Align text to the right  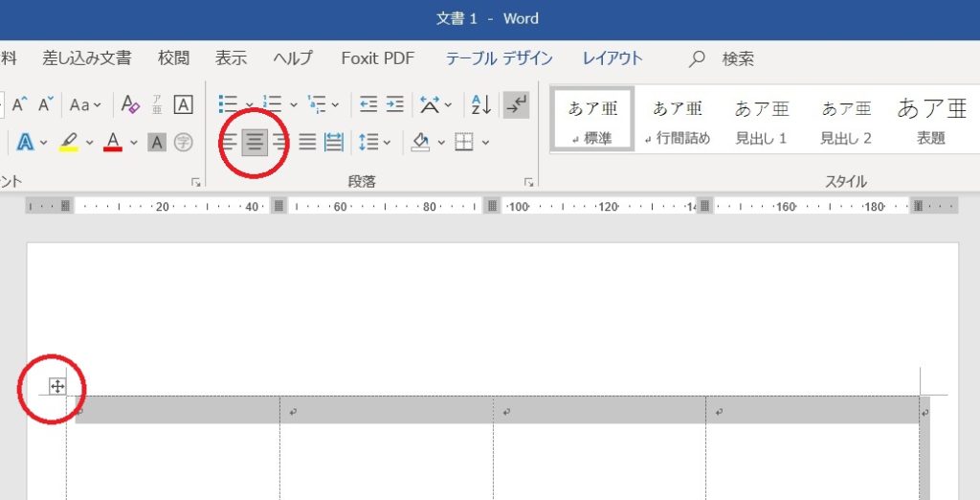(x=280, y=143)
